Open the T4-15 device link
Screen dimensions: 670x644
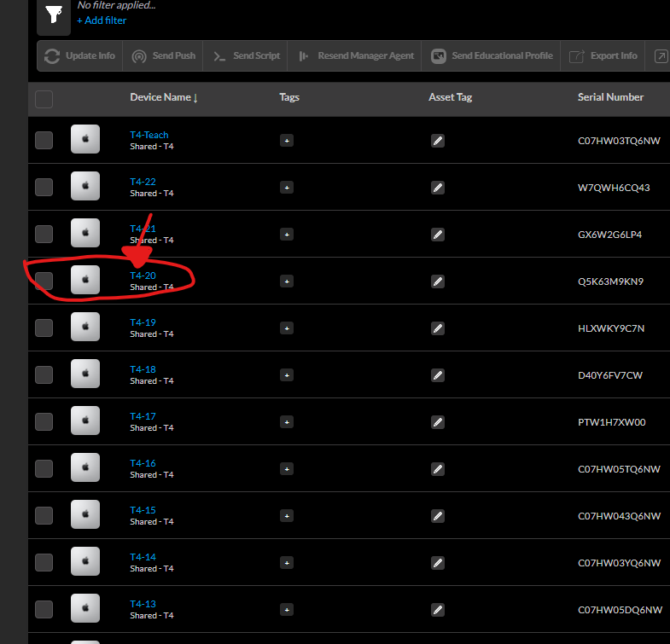[x=143, y=511]
